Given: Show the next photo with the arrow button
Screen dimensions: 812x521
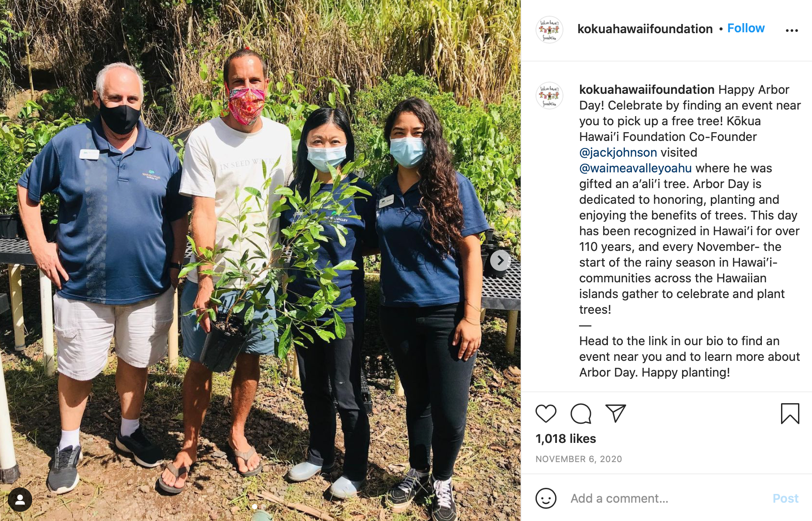Looking at the screenshot, I should click(500, 260).
